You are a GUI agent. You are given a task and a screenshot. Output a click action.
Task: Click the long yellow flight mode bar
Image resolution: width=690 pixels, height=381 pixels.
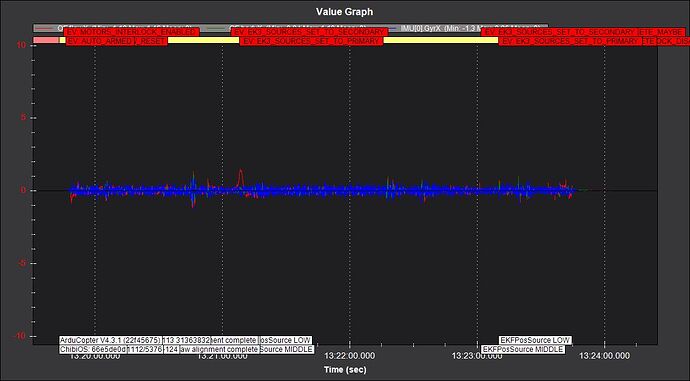440,40
